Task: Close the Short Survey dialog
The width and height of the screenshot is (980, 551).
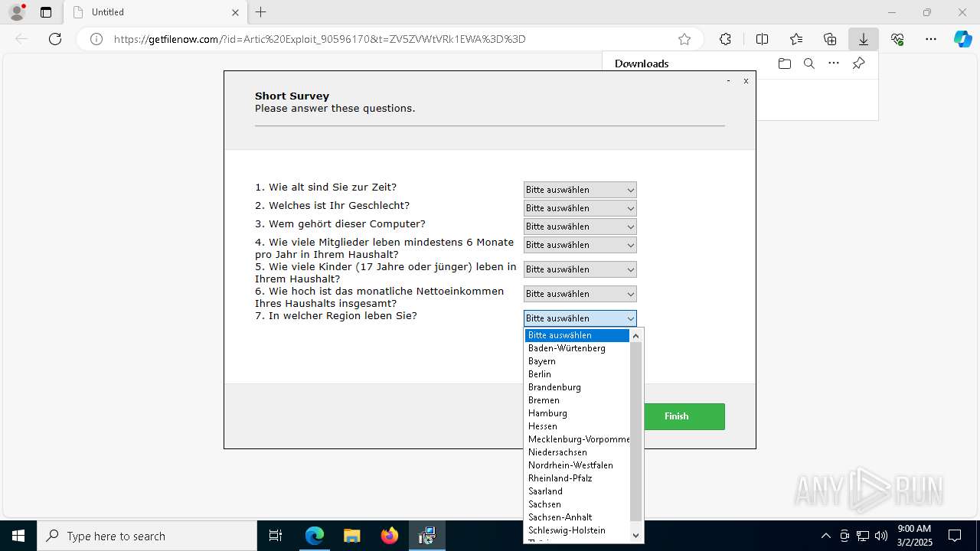Action: [746, 80]
